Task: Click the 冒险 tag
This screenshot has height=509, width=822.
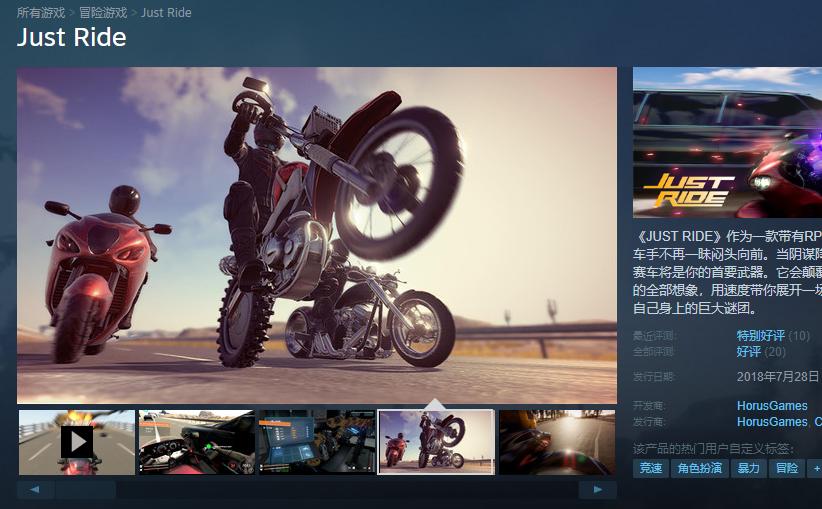Action: point(786,468)
